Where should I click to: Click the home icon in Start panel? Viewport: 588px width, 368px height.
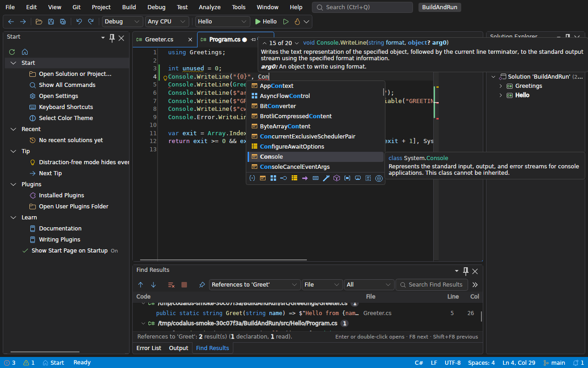[25, 52]
